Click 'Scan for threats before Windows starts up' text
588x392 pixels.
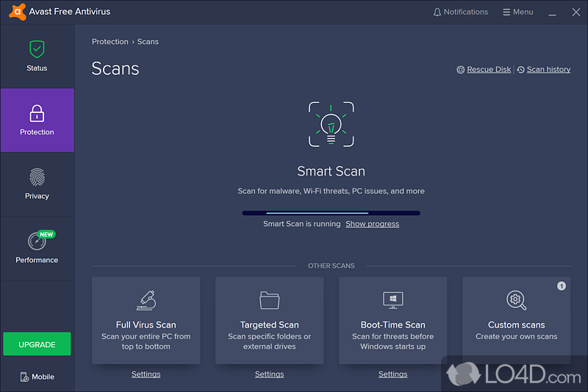[x=392, y=341]
